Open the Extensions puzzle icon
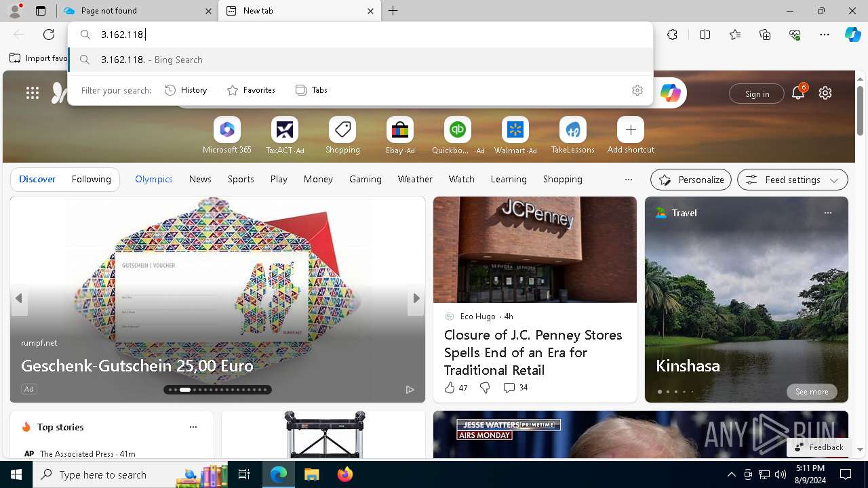The height and width of the screenshot is (488, 868). (x=672, y=35)
